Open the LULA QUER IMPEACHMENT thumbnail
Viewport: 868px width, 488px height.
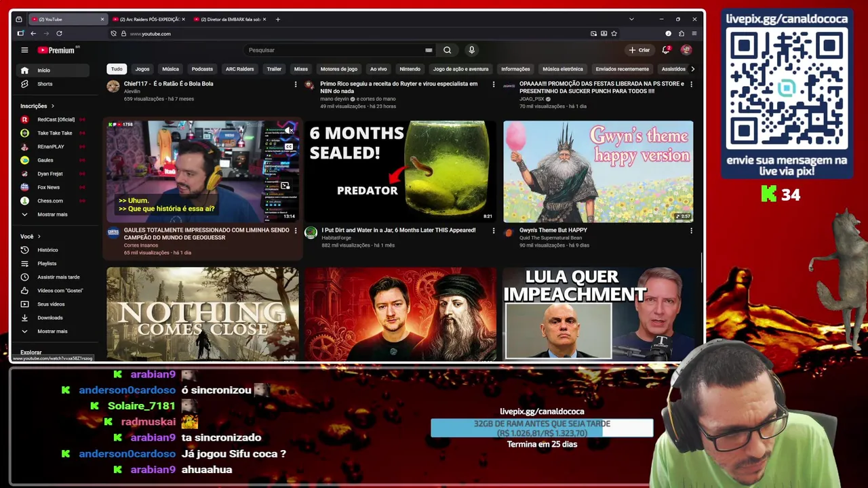pyautogui.click(x=598, y=314)
